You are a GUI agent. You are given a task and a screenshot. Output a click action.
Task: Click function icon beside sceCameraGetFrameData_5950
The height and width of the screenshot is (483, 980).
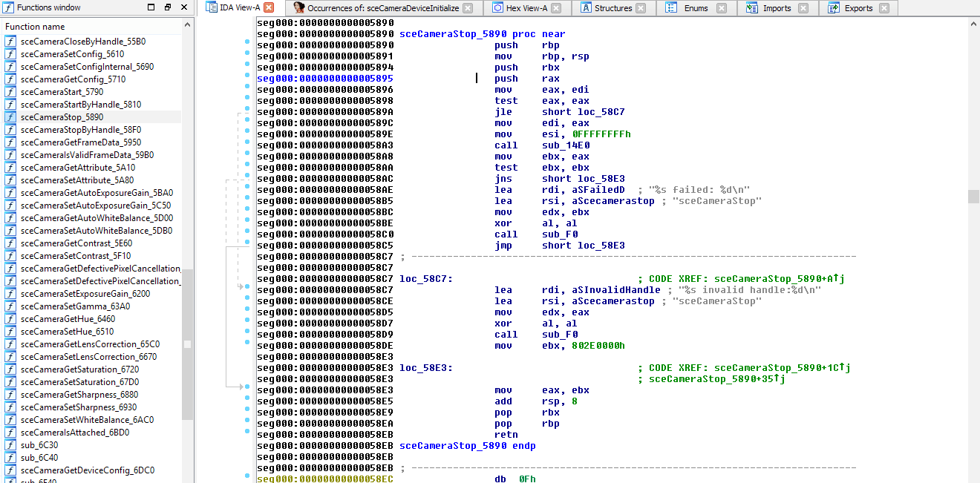click(10, 142)
